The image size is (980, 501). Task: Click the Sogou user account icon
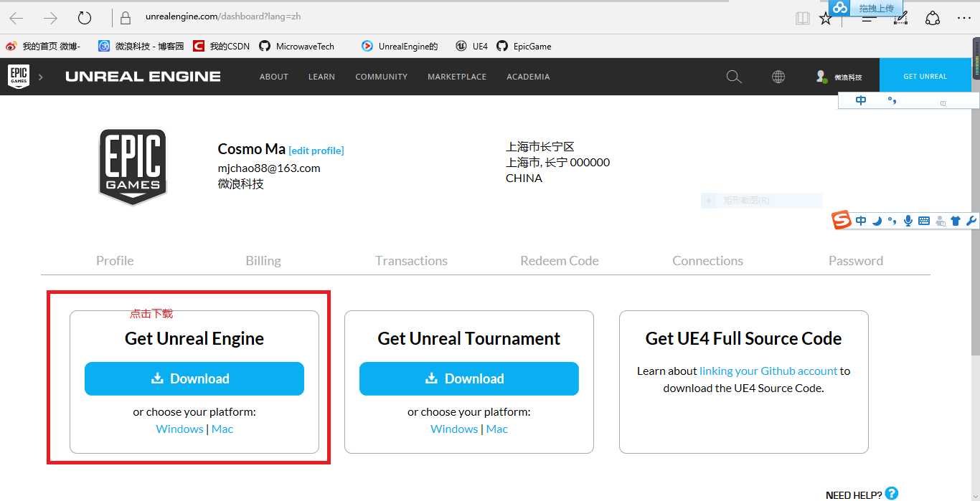(940, 221)
